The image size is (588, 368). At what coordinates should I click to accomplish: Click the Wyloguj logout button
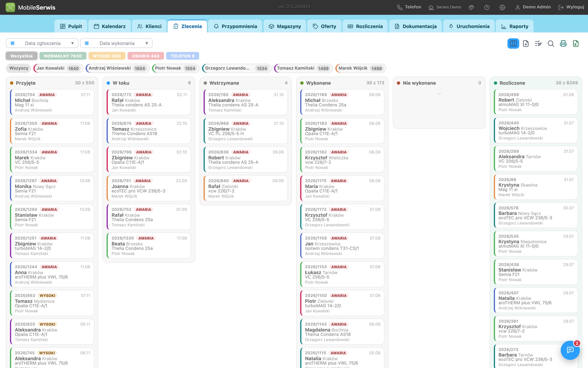(x=571, y=7)
